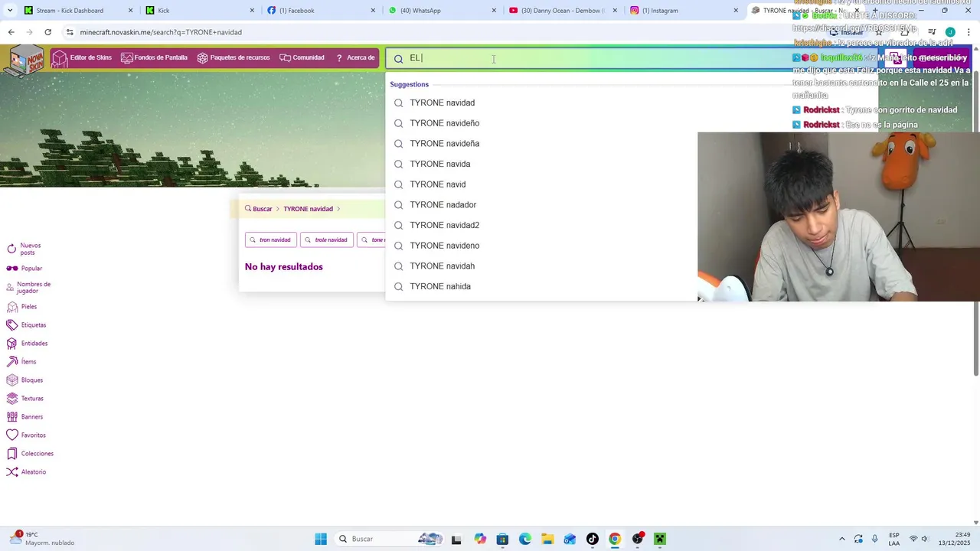The image size is (980, 551).
Task: Open Editor de Skins
Action: pos(82,58)
